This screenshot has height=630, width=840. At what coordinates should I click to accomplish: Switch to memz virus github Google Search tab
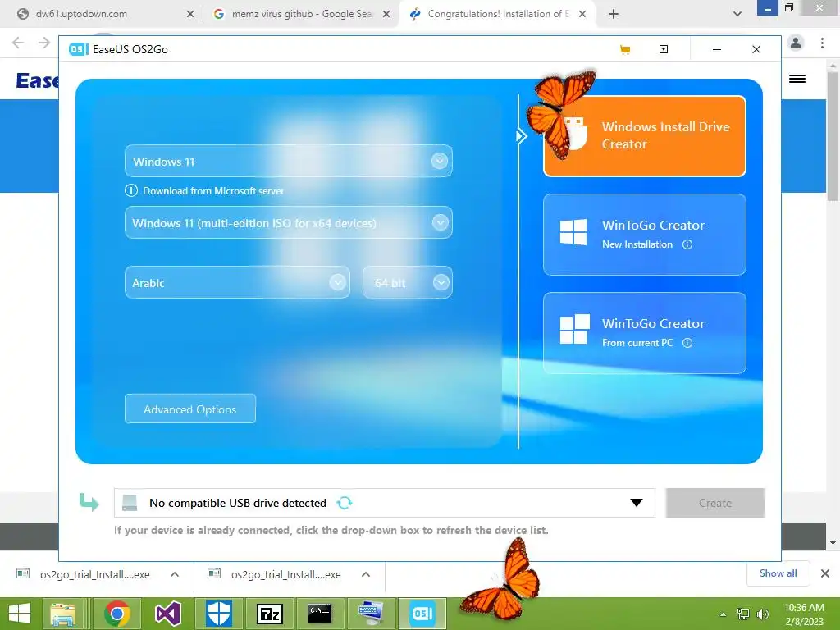pos(302,14)
